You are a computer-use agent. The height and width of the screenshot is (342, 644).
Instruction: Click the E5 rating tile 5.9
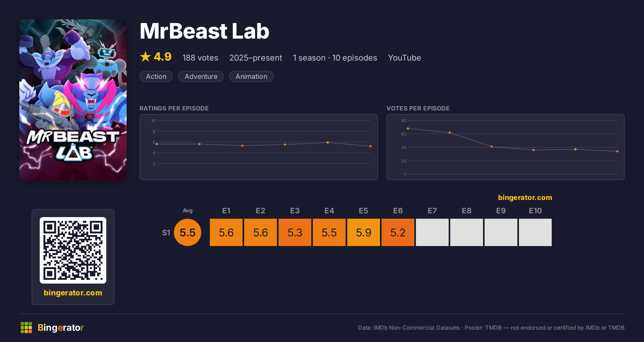pyautogui.click(x=364, y=232)
